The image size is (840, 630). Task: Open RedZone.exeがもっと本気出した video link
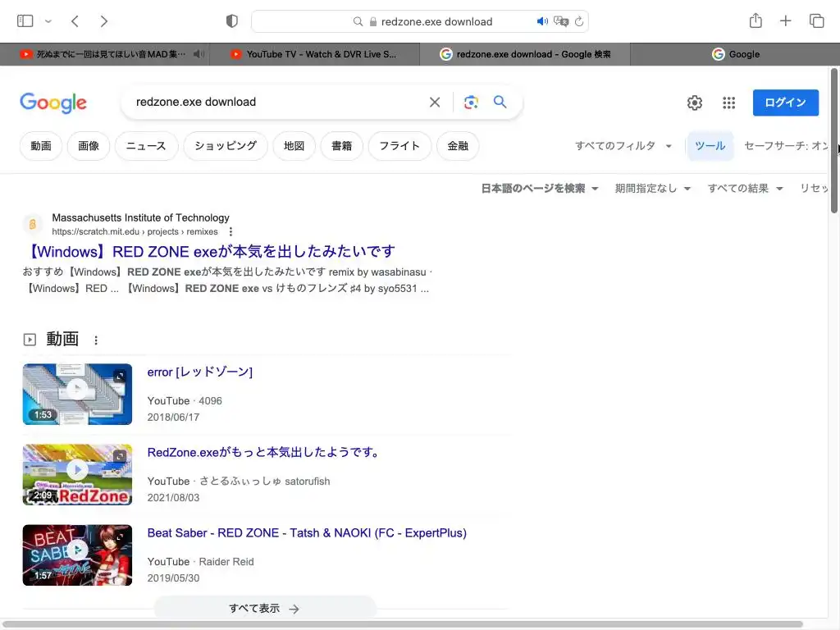[264, 452]
